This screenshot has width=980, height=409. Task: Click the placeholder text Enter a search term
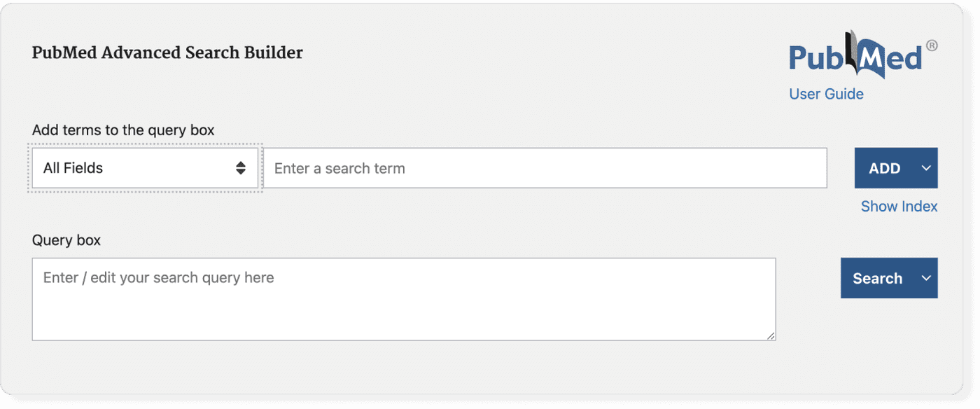339,167
